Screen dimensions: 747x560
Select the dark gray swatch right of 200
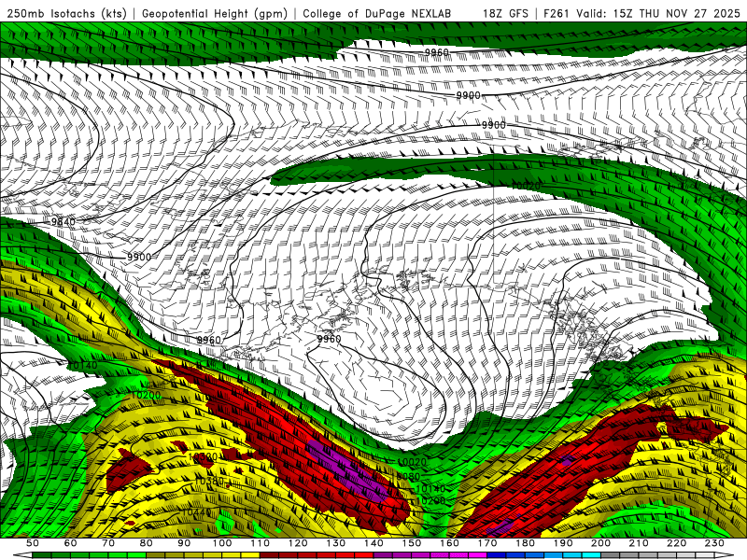(611, 555)
